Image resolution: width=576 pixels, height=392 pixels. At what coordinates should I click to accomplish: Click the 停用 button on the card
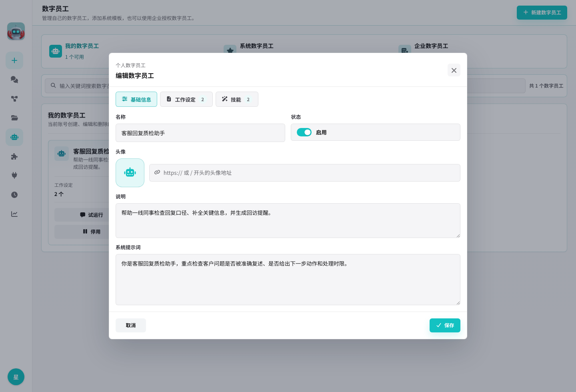[92, 232]
